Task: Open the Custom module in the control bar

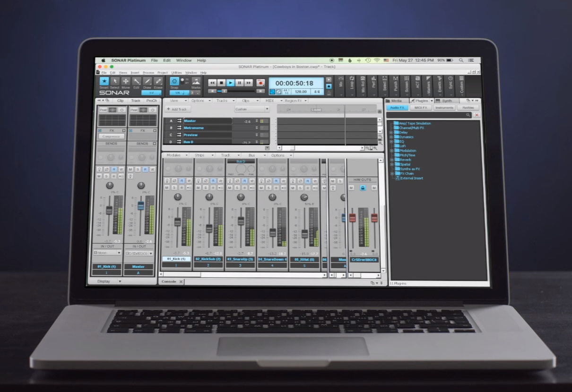Action: [x=461, y=86]
